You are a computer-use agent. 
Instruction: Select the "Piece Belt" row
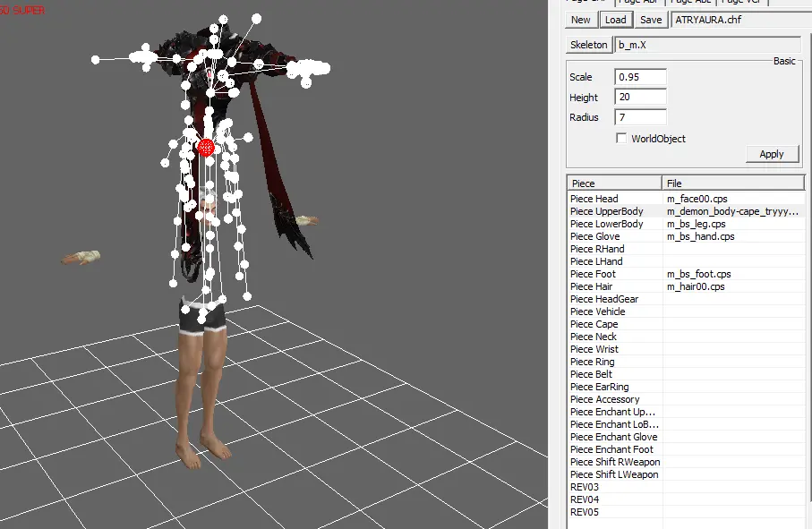tap(686, 374)
